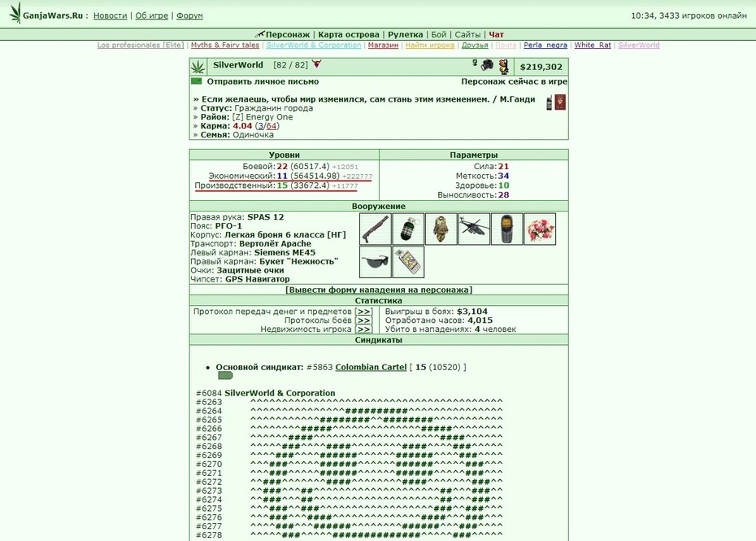Click Отправить личное письмо

pyautogui.click(x=263, y=81)
